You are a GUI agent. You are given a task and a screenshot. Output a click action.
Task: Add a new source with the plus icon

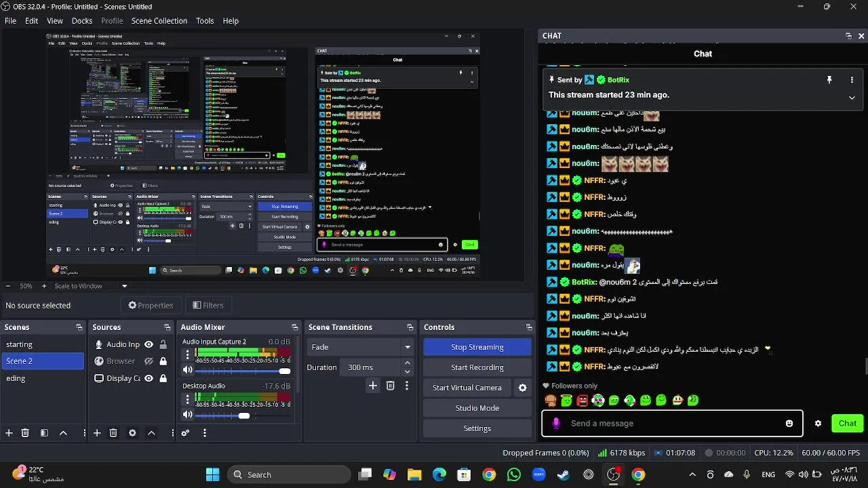97,432
